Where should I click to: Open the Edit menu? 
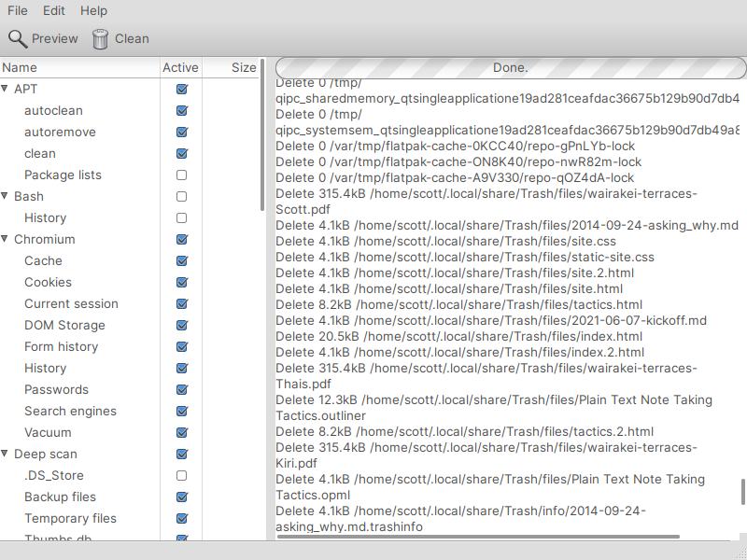(54, 10)
